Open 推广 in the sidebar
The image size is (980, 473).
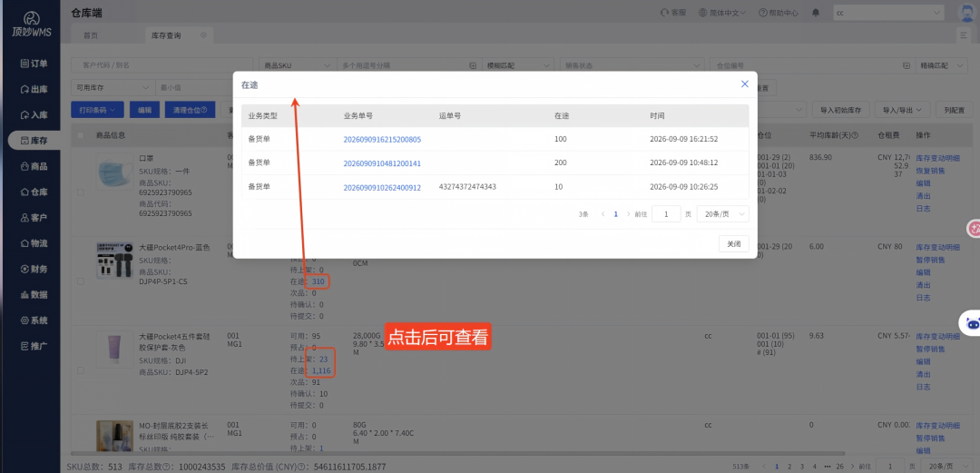point(34,345)
